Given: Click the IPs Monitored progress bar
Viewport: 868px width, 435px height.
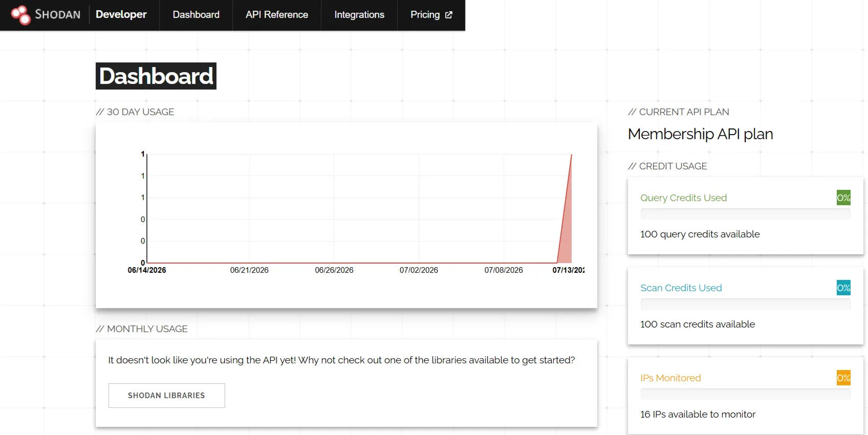Looking at the screenshot, I should tap(745, 394).
